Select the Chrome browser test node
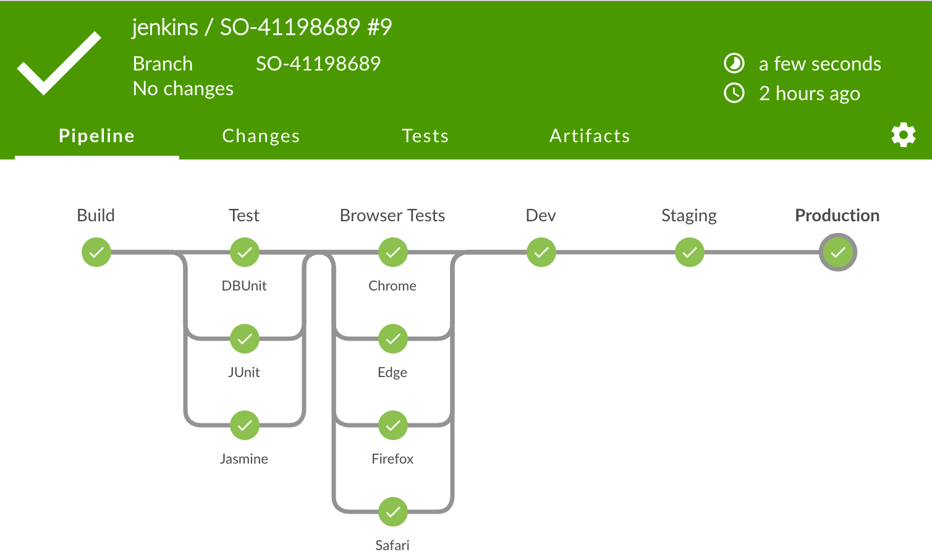The height and width of the screenshot is (560, 932). [393, 252]
